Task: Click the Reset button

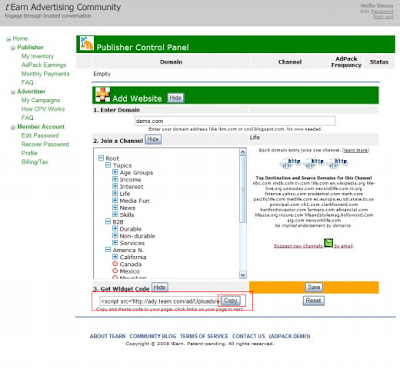Action: (314, 301)
